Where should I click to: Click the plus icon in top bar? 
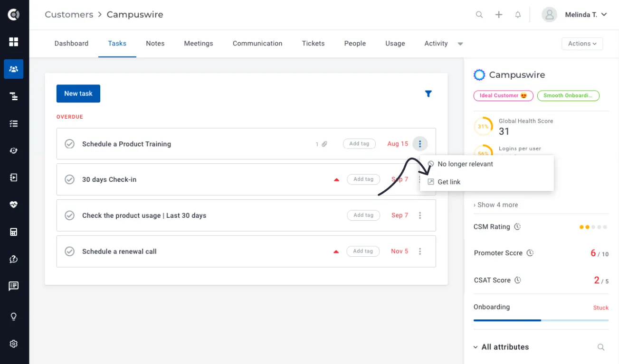click(499, 15)
